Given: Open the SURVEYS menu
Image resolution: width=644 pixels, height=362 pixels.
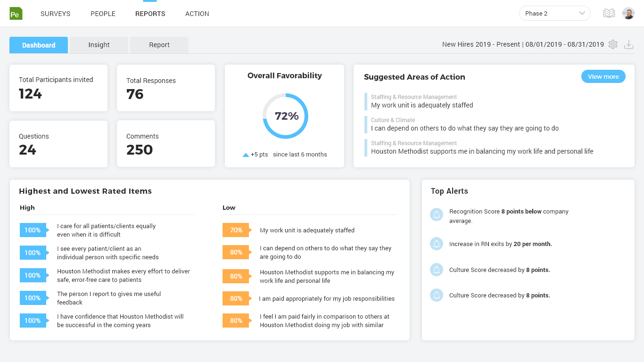Looking at the screenshot, I should click(x=56, y=14).
